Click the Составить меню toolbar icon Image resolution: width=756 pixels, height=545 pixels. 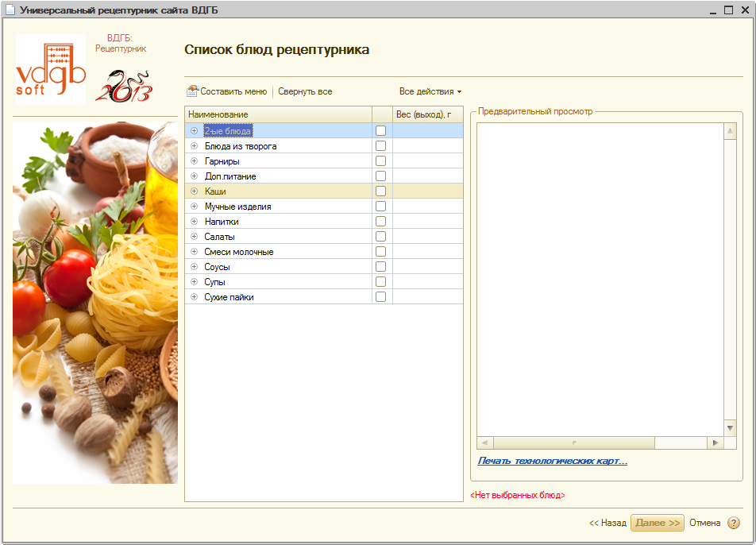click(193, 91)
